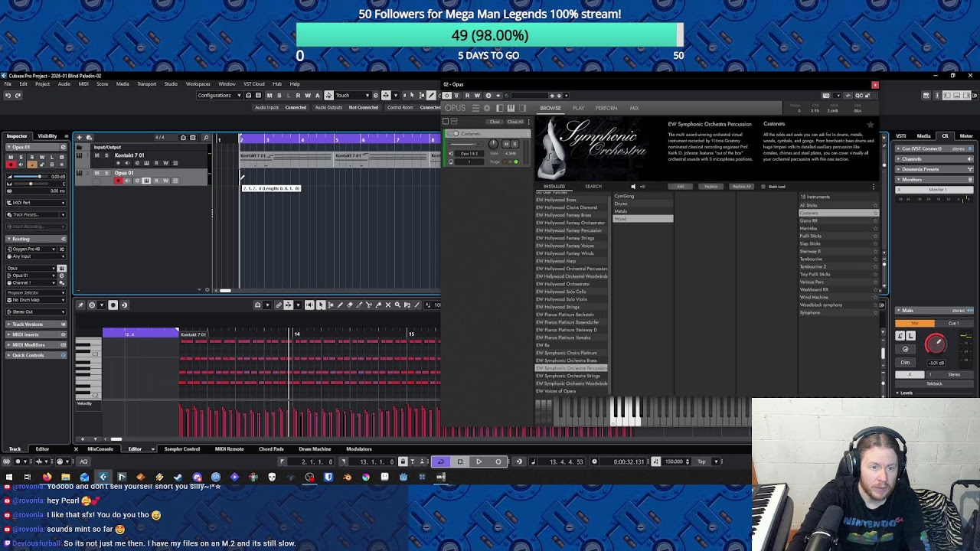Click the transport Record button
This screenshot has height=551, width=980.
pyautogui.click(x=498, y=461)
